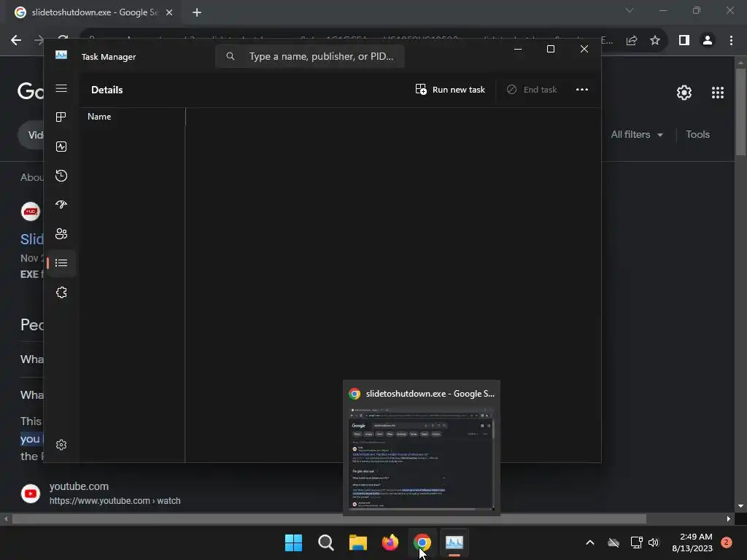Open the three-dot more options menu
This screenshot has width=747, height=560.
pos(581,90)
